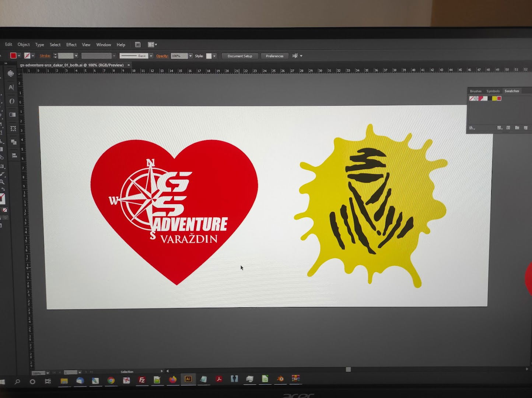Screen dimensions: 532x398
Task: Open the Swatch Options icon
Action: point(508,128)
